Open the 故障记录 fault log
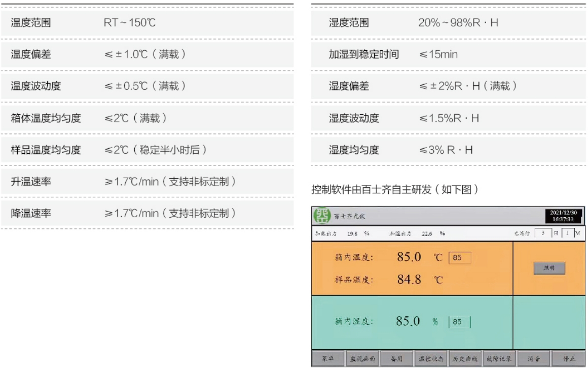The height and width of the screenshot is (371, 588). [499, 358]
